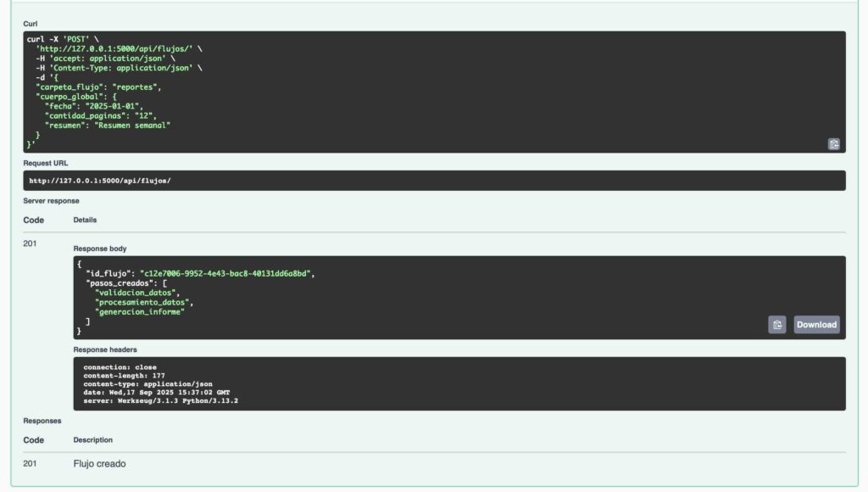Click the "Curl" section heading
868x492 pixels.
pos(31,23)
